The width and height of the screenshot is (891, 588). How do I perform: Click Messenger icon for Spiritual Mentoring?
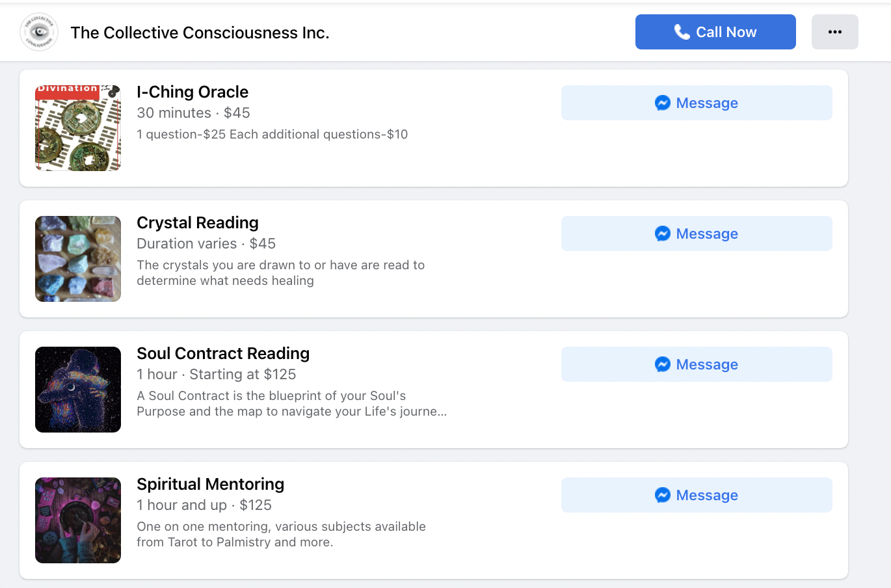pyautogui.click(x=663, y=495)
